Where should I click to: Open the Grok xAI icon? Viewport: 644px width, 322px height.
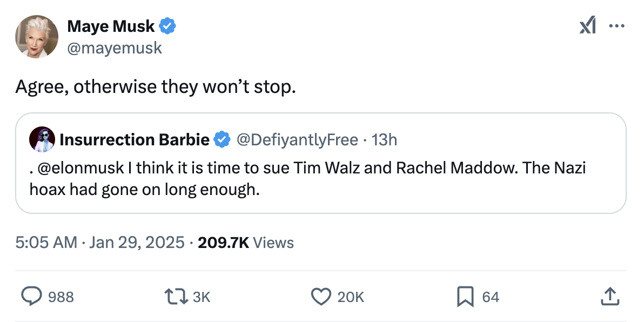coord(588,26)
